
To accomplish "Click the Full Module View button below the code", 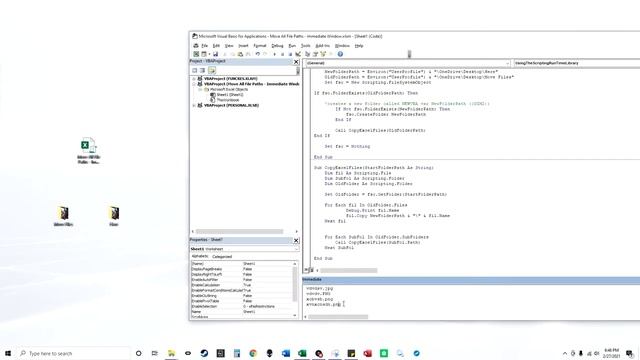I will (311, 270).
